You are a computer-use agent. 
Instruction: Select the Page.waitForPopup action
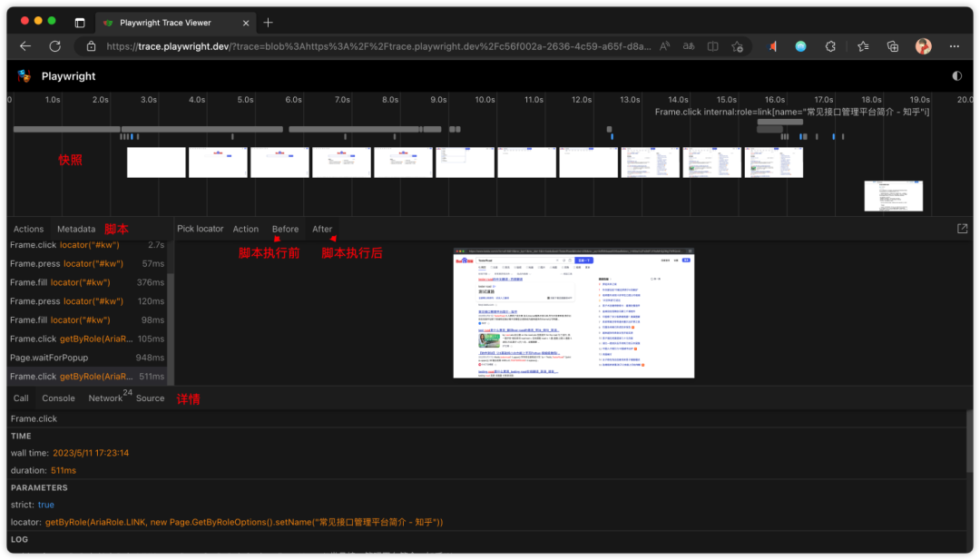tap(87, 358)
